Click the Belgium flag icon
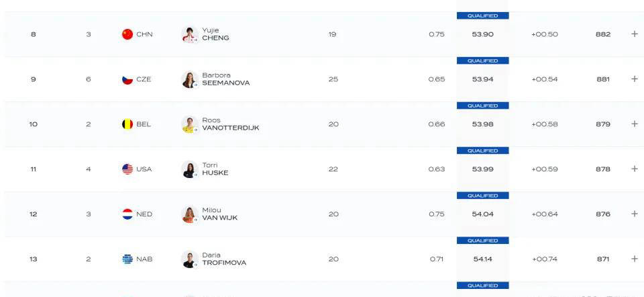The width and height of the screenshot is (644, 297). tap(127, 124)
